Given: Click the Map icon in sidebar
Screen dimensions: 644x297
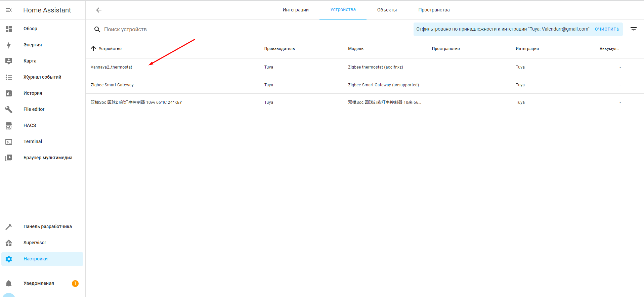Looking at the screenshot, I should 9,61.
